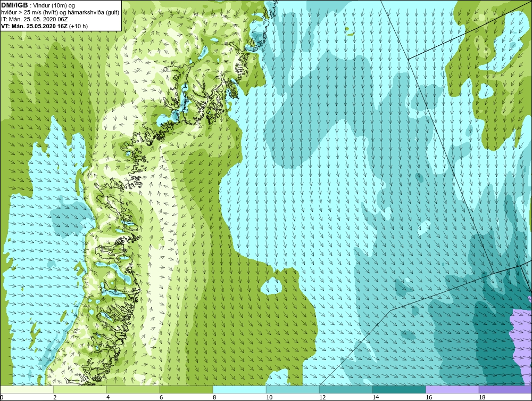Click the legend label 12
The width and height of the screenshot is (532, 401).
pyautogui.click(x=322, y=397)
